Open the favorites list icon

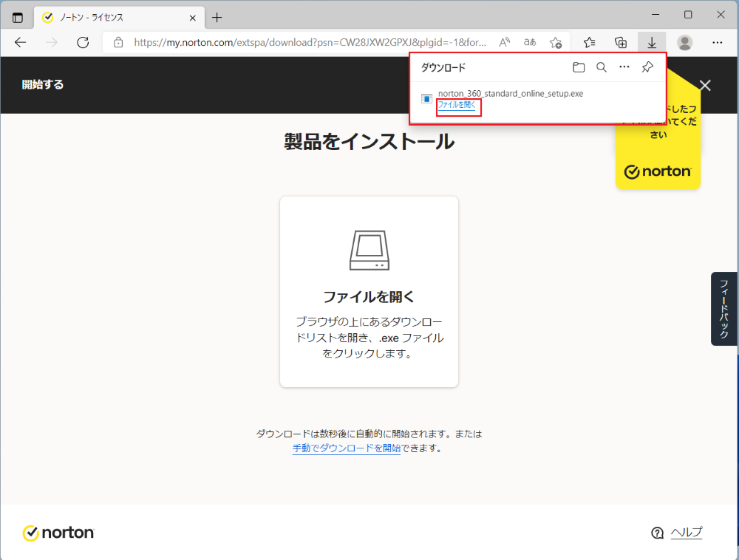tap(589, 42)
